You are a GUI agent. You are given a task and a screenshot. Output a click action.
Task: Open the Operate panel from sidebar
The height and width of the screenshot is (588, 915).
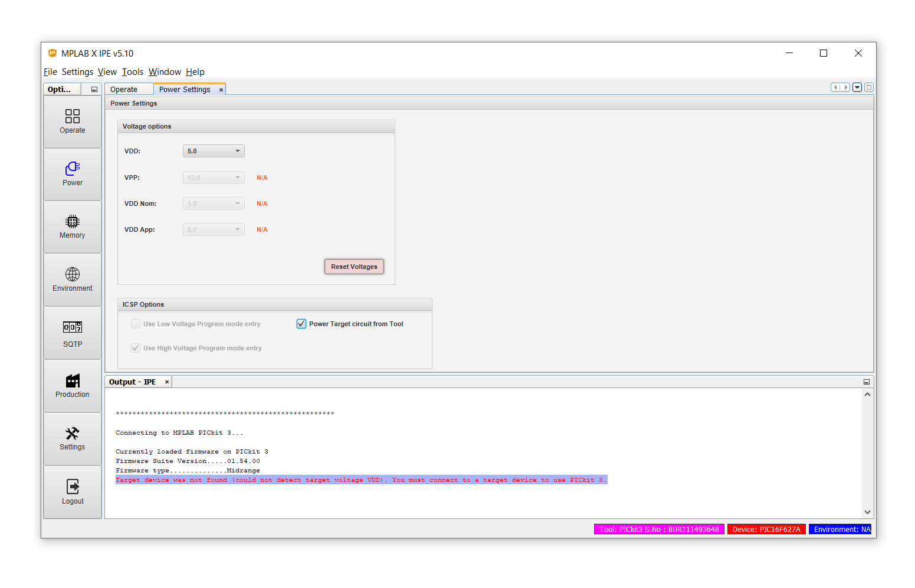(x=72, y=121)
